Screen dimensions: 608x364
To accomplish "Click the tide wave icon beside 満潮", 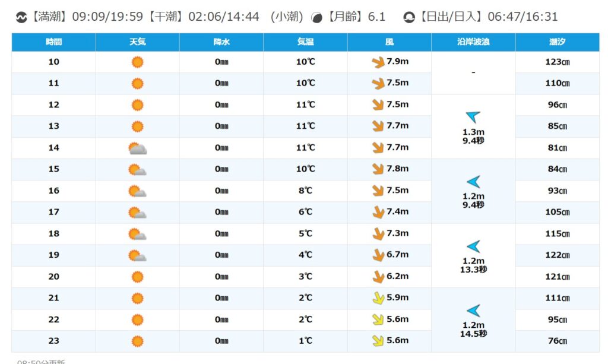I will coord(21,17).
